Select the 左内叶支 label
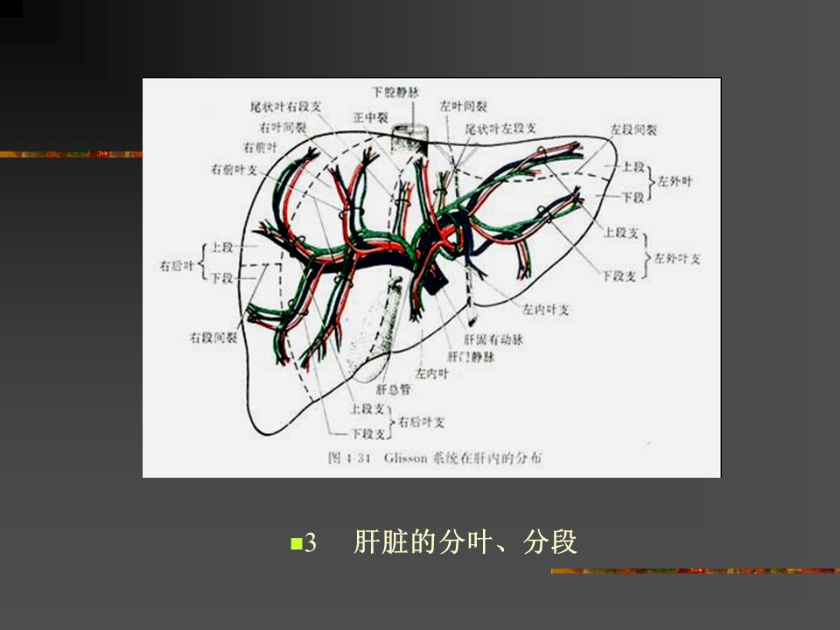This screenshot has width=840, height=630. (x=547, y=310)
